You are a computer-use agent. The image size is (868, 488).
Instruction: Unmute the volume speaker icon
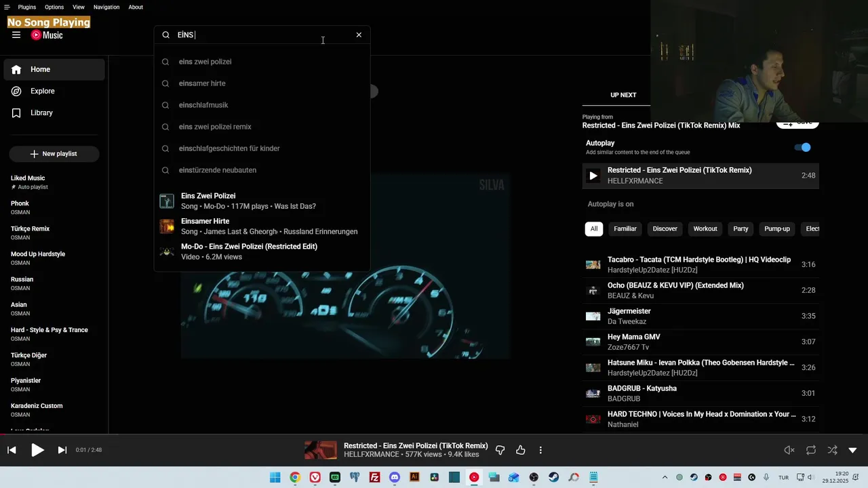(x=789, y=450)
